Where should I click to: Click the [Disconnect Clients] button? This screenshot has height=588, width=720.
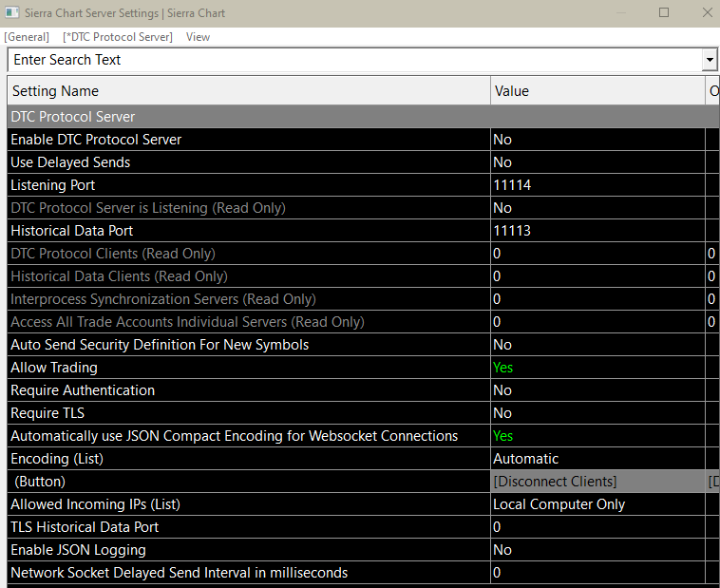pyautogui.click(x=597, y=482)
